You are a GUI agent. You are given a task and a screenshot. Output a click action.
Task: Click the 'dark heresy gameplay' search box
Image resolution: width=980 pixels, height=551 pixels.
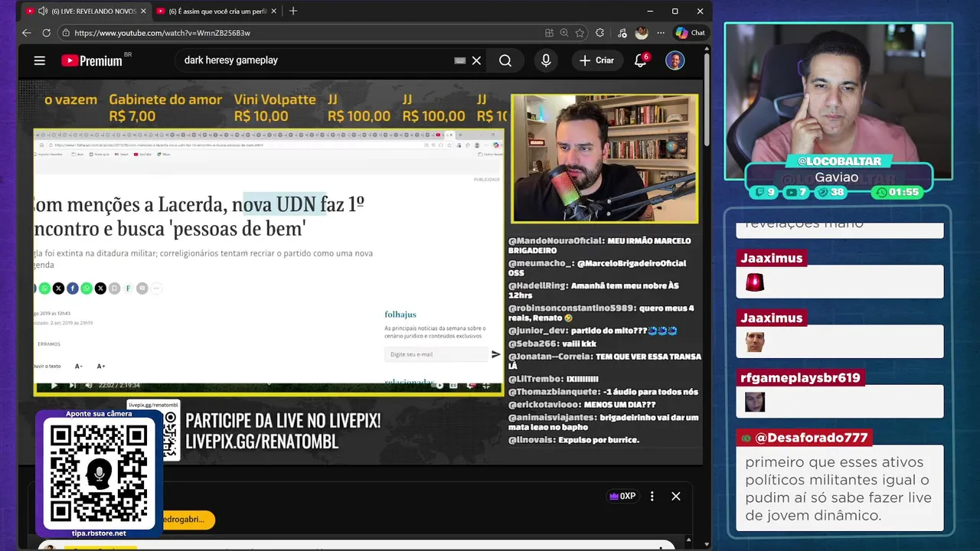[314, 60]
